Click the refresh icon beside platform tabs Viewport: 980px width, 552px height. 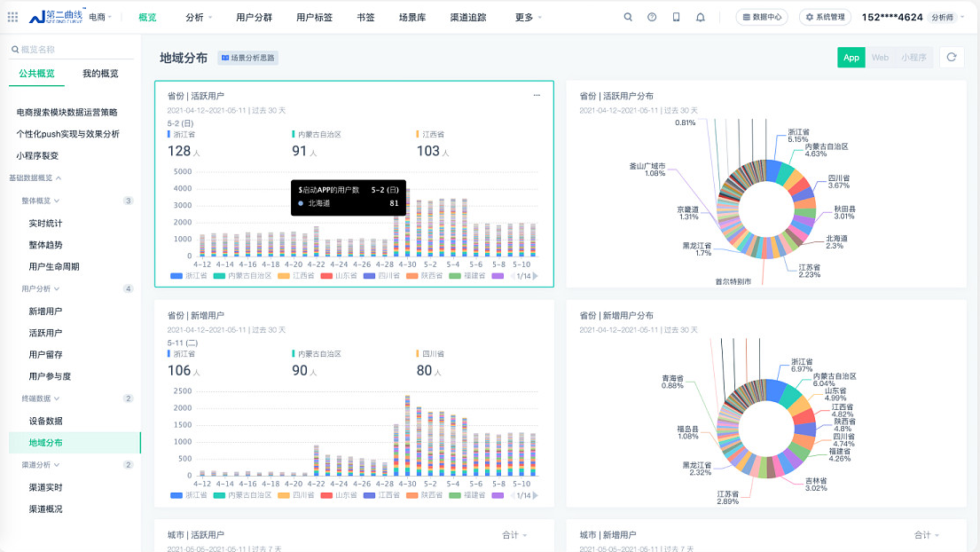click(952, 58)
